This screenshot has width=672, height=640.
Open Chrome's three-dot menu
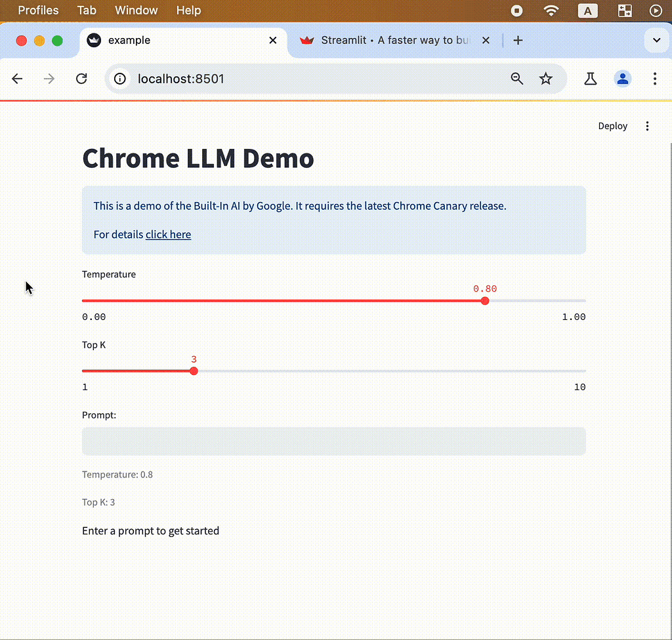(x=654, y=79)
